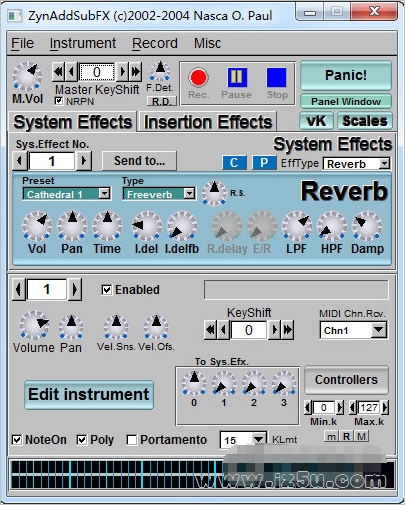Decrease Master KeyShift by one step
Screen dimensions: 405x505
click(71, 72)
